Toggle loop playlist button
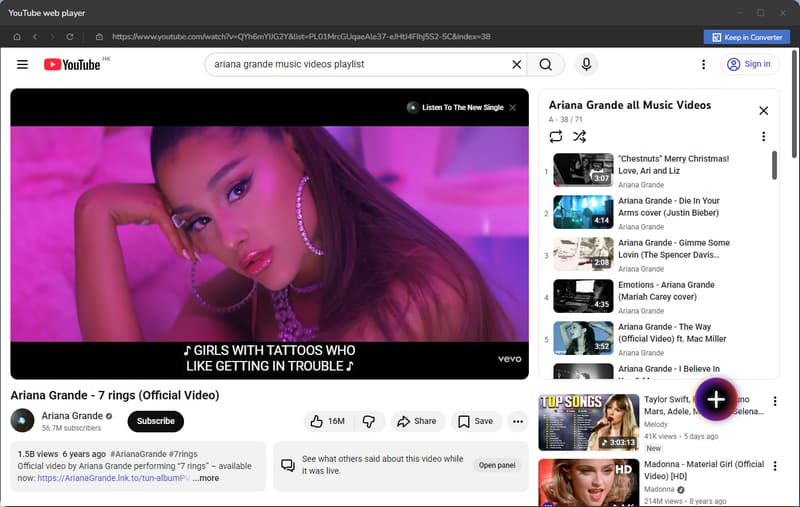 (x=556, y=137)
